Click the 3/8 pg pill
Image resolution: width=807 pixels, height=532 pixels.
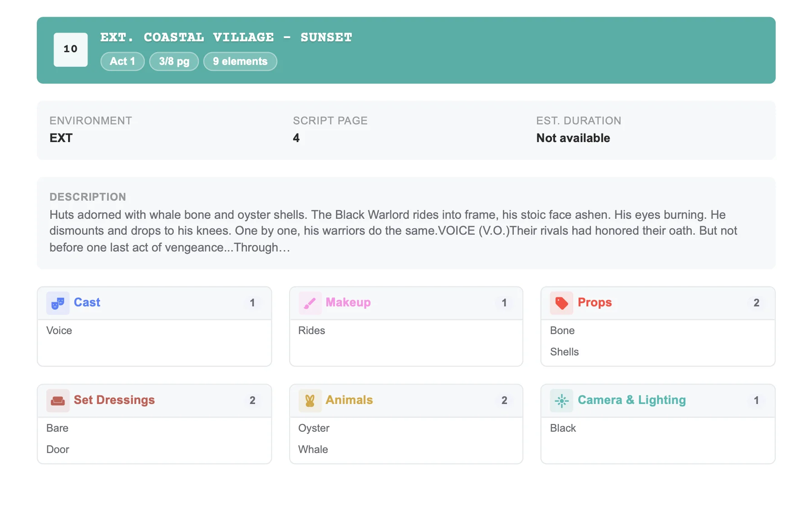coord(174,61)
